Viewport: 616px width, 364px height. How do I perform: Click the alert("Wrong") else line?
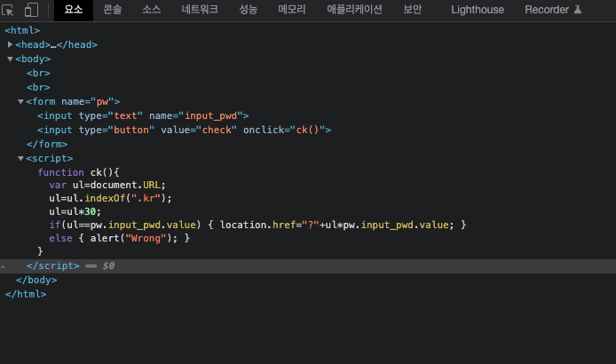click(x=120, y=238)
